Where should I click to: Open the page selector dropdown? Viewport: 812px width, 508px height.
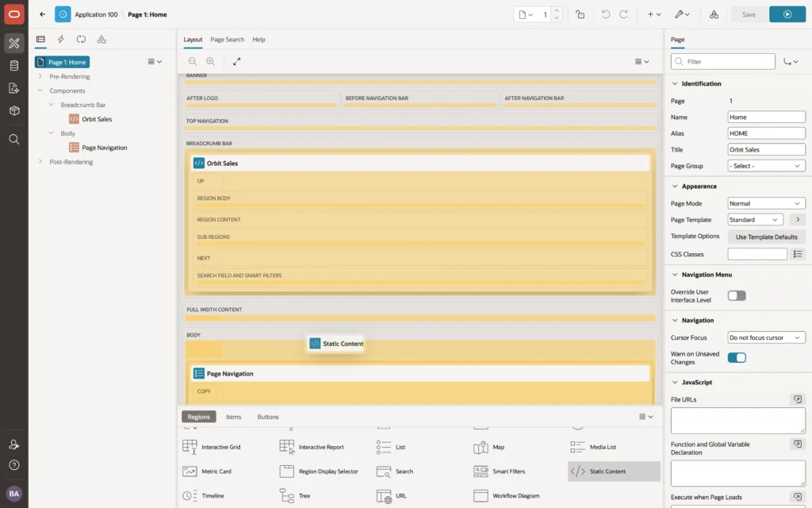pos(525,14)
